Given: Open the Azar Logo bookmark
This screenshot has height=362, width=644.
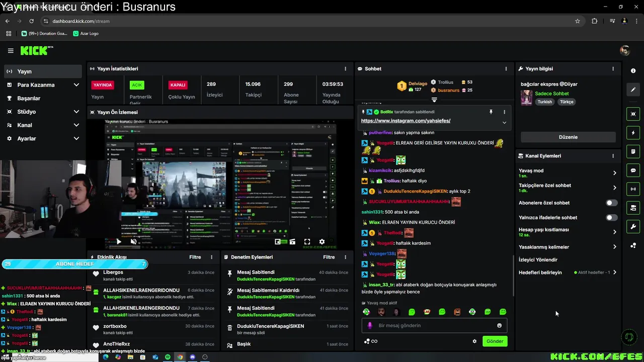Looking at the screenshot, I should 86,33.
